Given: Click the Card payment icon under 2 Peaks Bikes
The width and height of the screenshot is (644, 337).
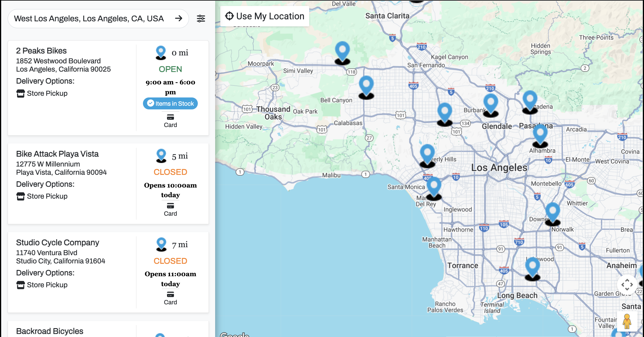Looking at the screenshot, I should click(170, 117).
